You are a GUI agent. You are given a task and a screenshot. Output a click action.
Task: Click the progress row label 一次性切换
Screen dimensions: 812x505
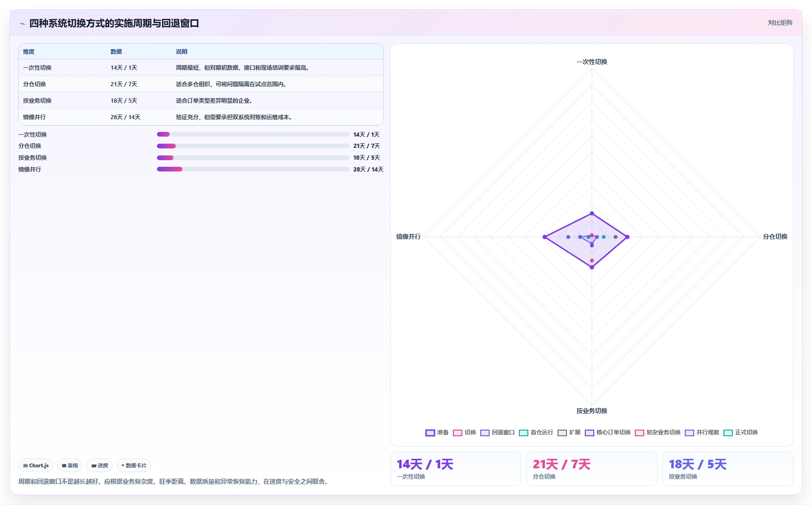click(33, 135)
